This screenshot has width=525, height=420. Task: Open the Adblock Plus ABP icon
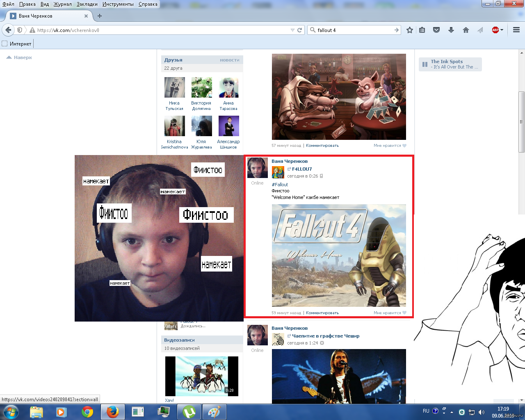495,30
